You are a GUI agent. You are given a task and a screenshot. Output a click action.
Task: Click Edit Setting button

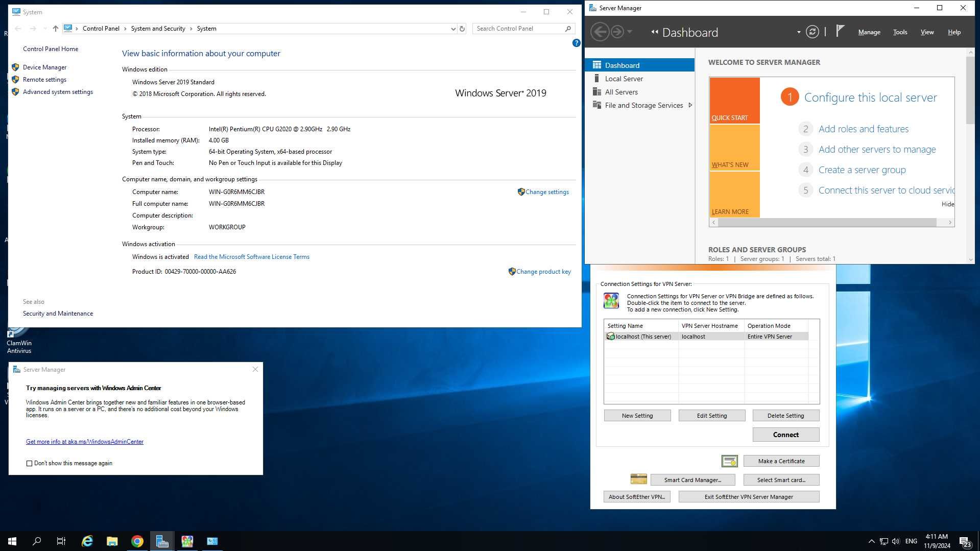[711, 416]
